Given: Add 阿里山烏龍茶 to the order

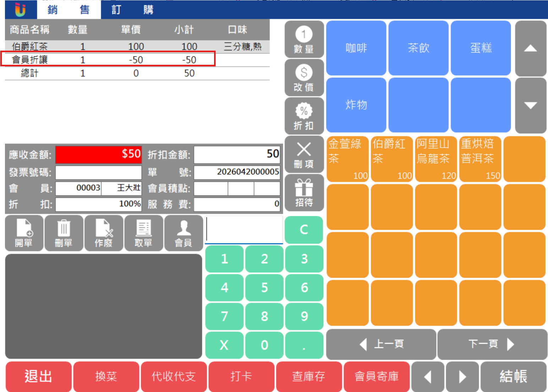Looking at the screenshot, I should (436, 159).
